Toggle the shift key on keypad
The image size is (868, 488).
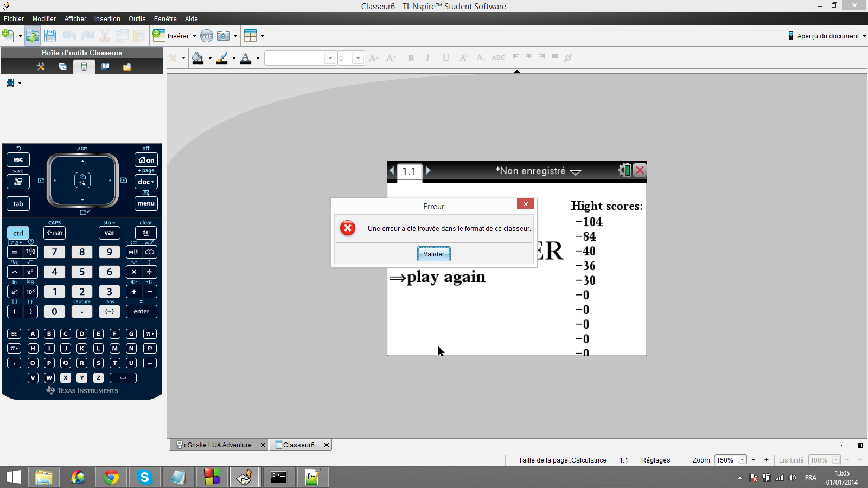tap(54, 233)
